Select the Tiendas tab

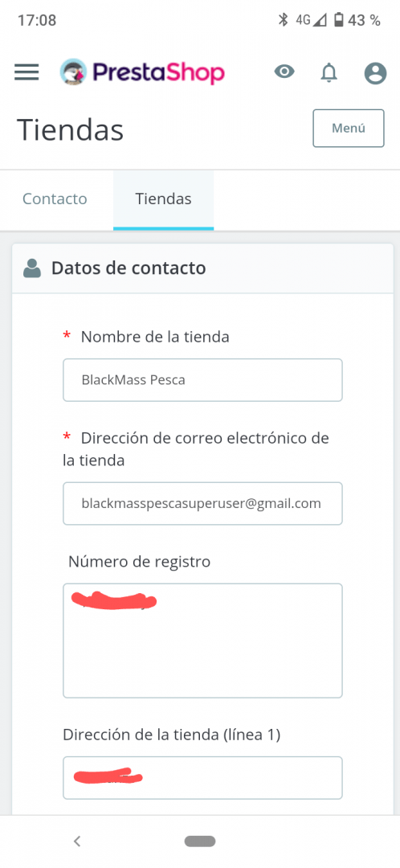(x=164, y=199)
